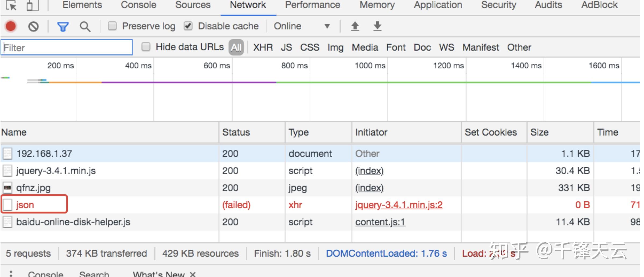Viewport: 644px width, 277px height.
Task: Toggle the filter funnel icon
Action: 63,27
